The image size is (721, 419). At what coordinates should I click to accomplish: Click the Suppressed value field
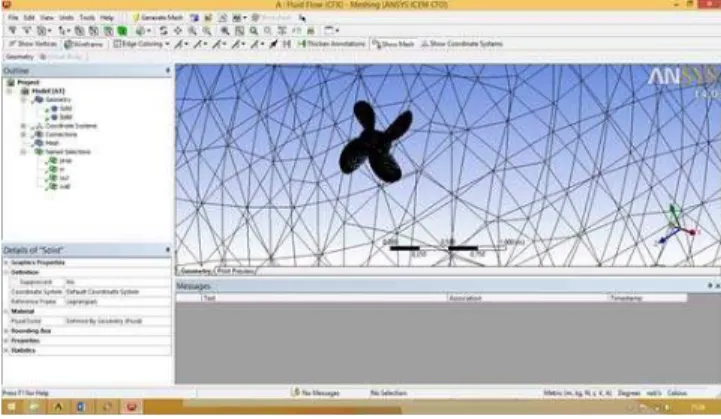117,282
